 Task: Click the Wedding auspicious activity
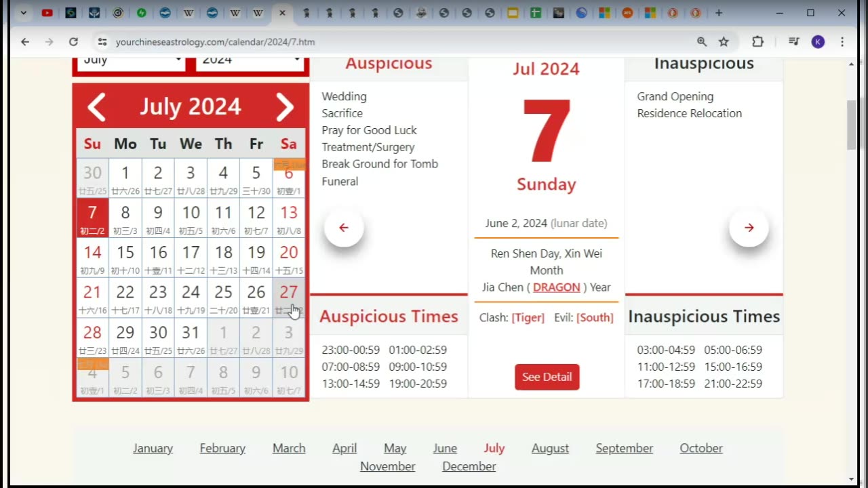coord(344,96)
